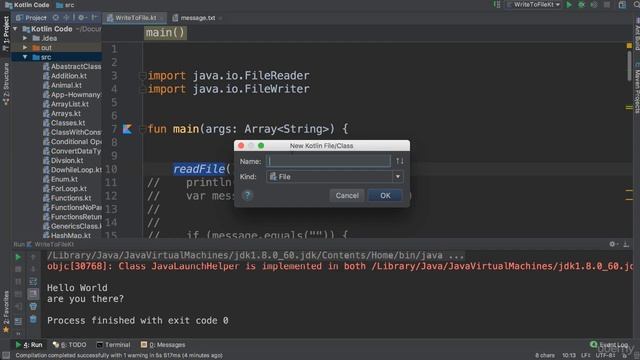Switch to the WriteToFile.kt editor tab

tap(135, 18)
